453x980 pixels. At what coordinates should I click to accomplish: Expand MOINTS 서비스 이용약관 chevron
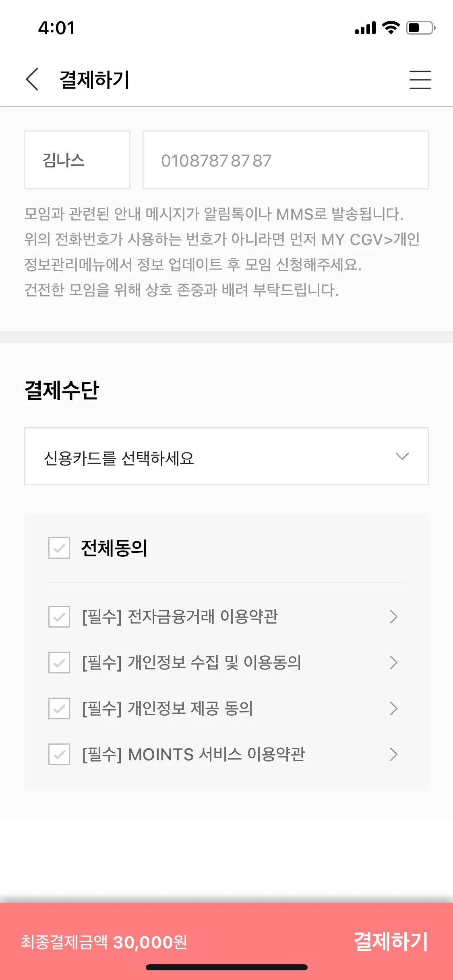click(394, 754)
